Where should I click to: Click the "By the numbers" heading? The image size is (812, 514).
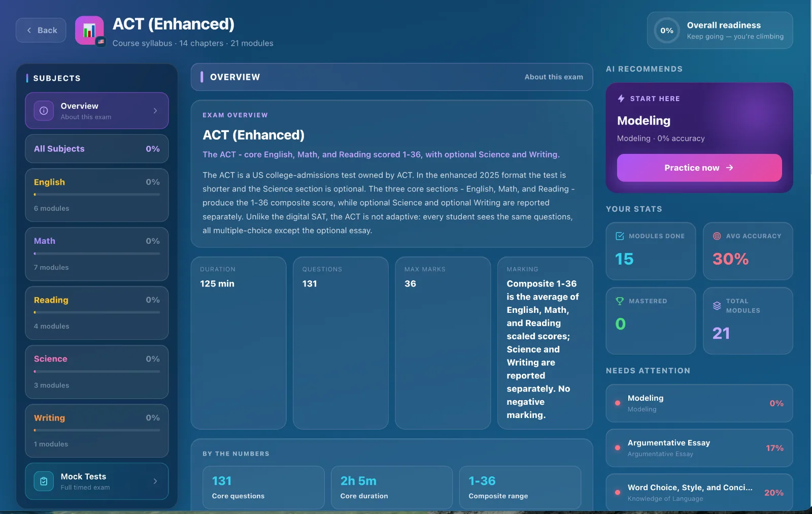point(236,454)
